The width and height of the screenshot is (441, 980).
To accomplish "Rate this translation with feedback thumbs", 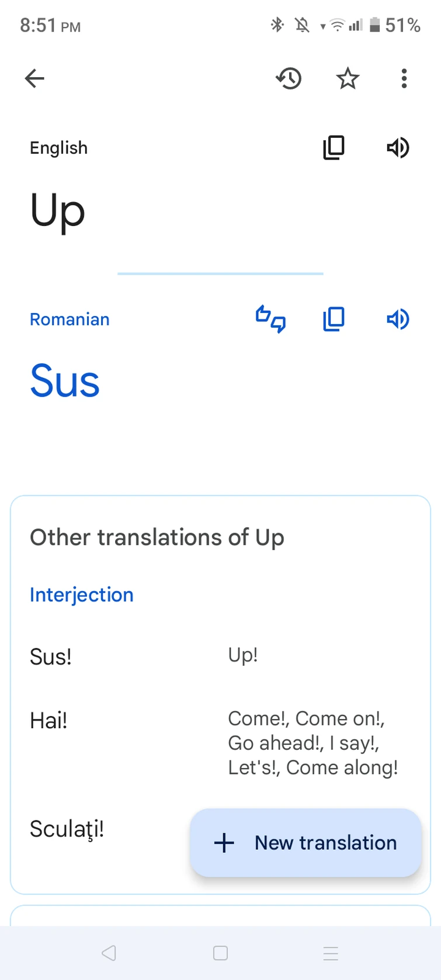I will coord(270,319).
